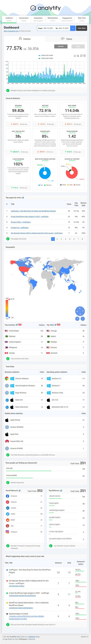
Task: Open 5 best WordPress login plugins link
Action: 30,216
